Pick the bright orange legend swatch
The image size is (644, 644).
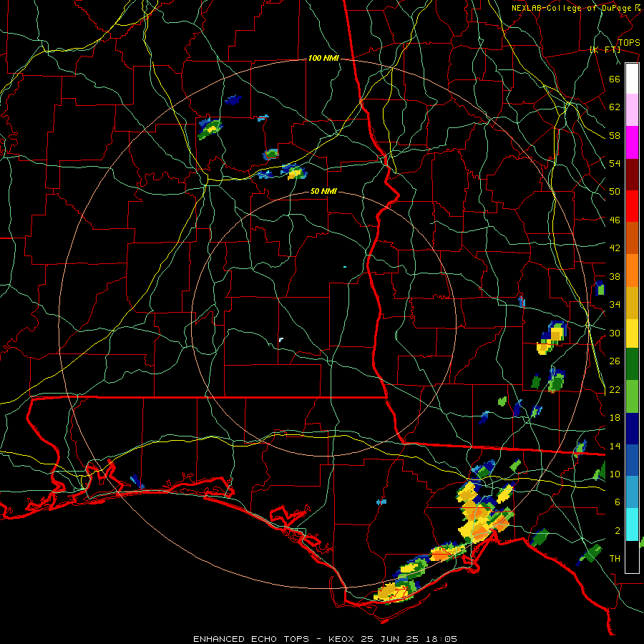632,270
